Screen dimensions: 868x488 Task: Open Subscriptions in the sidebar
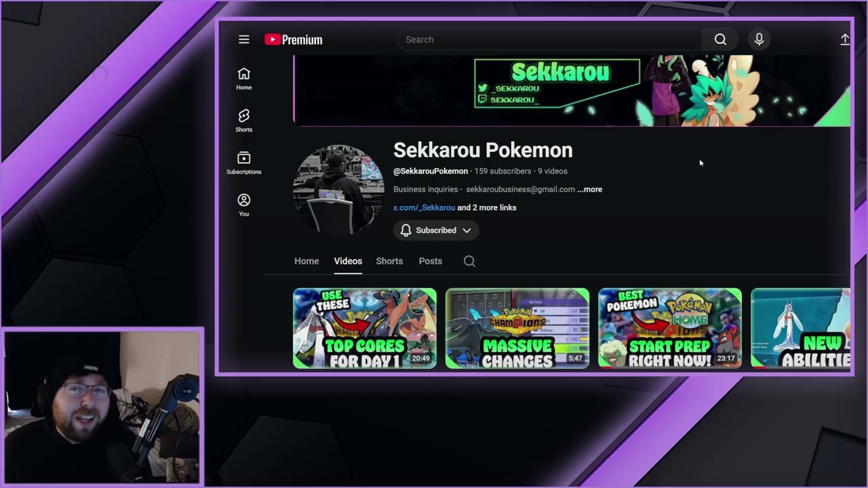click(x=244, y=163)
